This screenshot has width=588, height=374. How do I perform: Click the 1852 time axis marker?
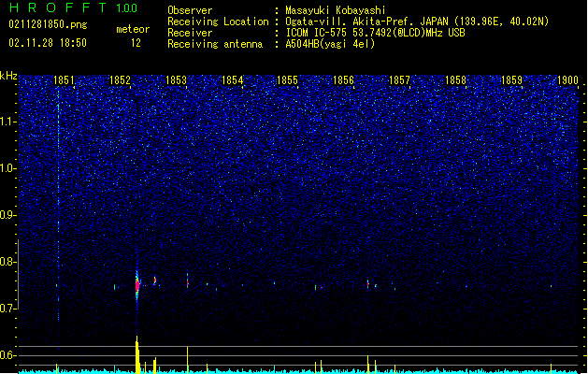[x=120, y=80]
